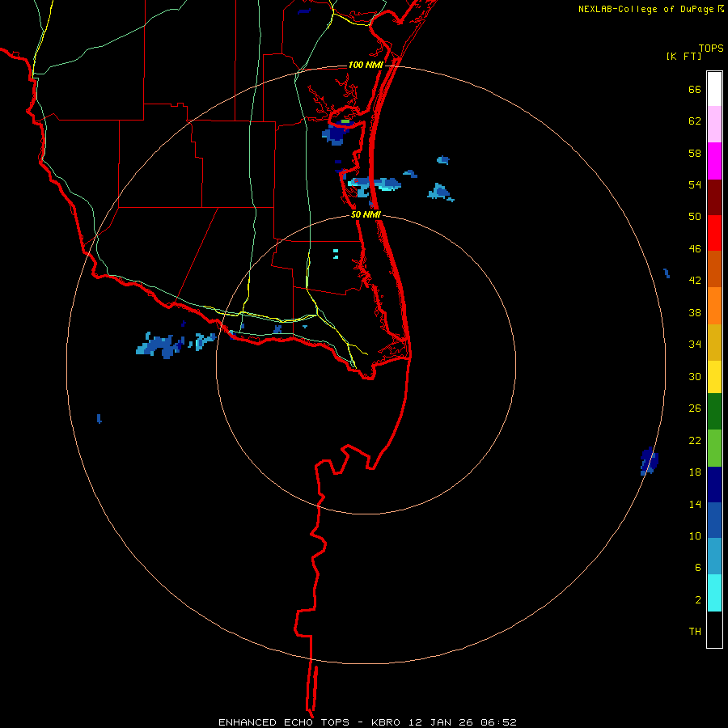
Task: Click the legend value 38
Action: coord(695,313)
